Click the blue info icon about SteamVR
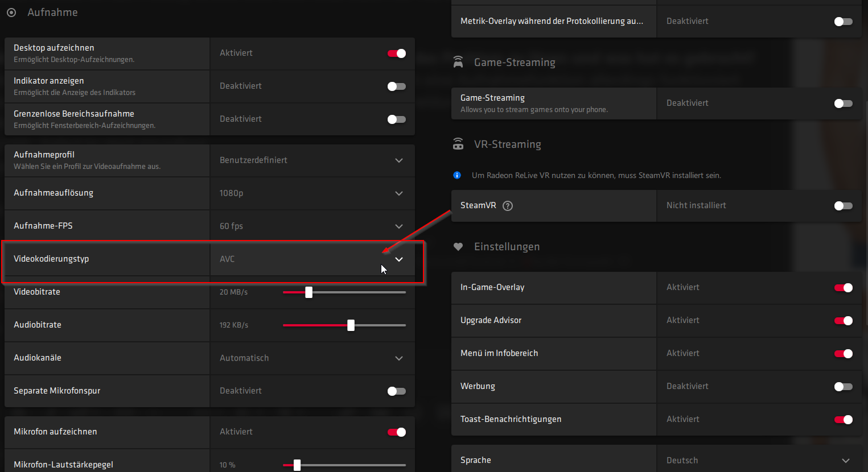The height and width of the screenshot is (472, 868). (x=457, y=175)
